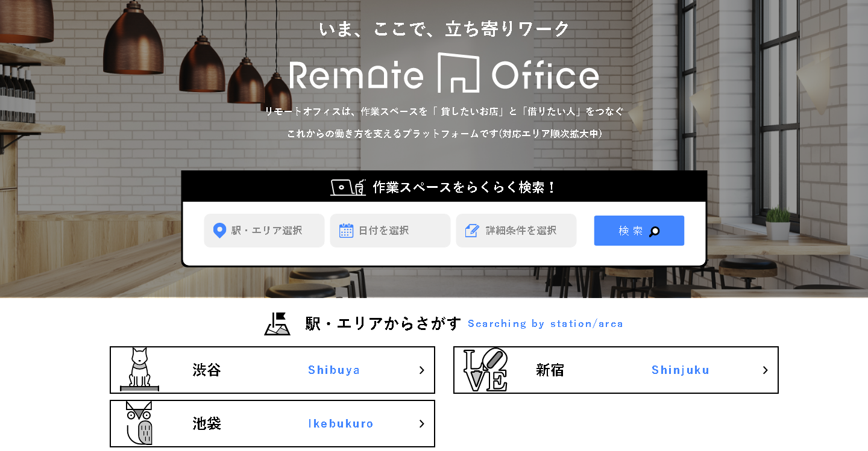Click the location pin icon
The image size is (868, 451).
pyautogui.click(x=219, y=231)
